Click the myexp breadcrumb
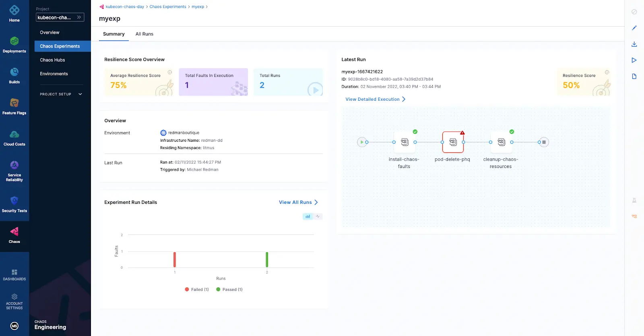The image size is (644, 336). pos(198,6)
